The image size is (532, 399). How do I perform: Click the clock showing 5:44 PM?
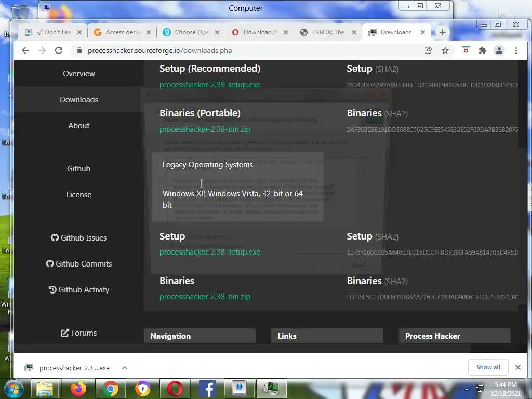(x=506, y=385)
